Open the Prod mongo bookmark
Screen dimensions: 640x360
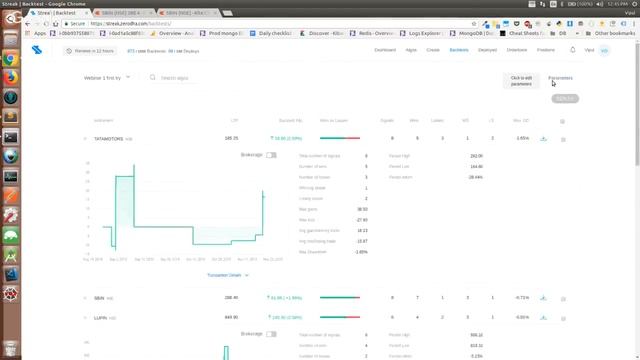pos(222,33)
